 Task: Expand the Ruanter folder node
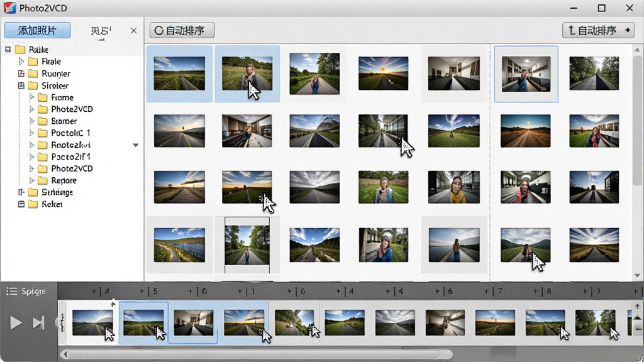21,74
